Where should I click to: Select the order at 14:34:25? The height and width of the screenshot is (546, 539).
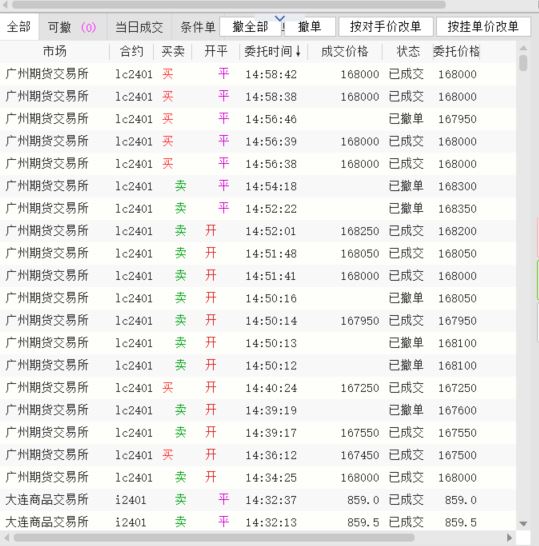258,477
